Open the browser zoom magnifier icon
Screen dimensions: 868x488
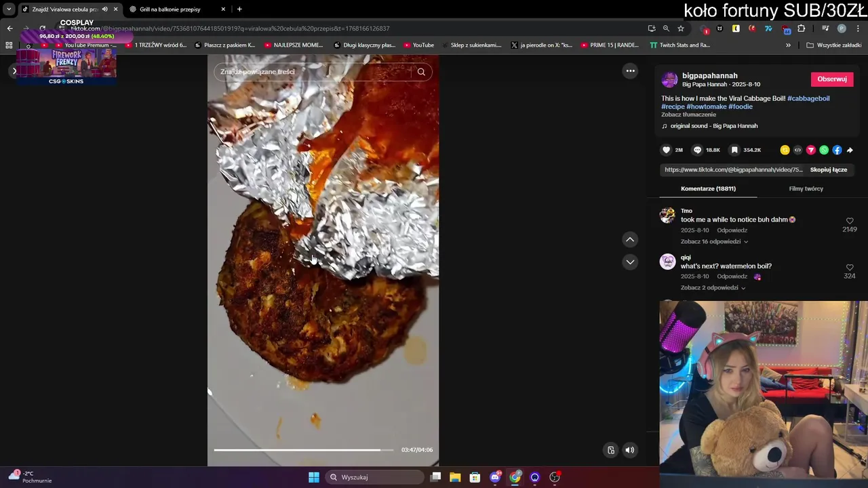[666, 28]
